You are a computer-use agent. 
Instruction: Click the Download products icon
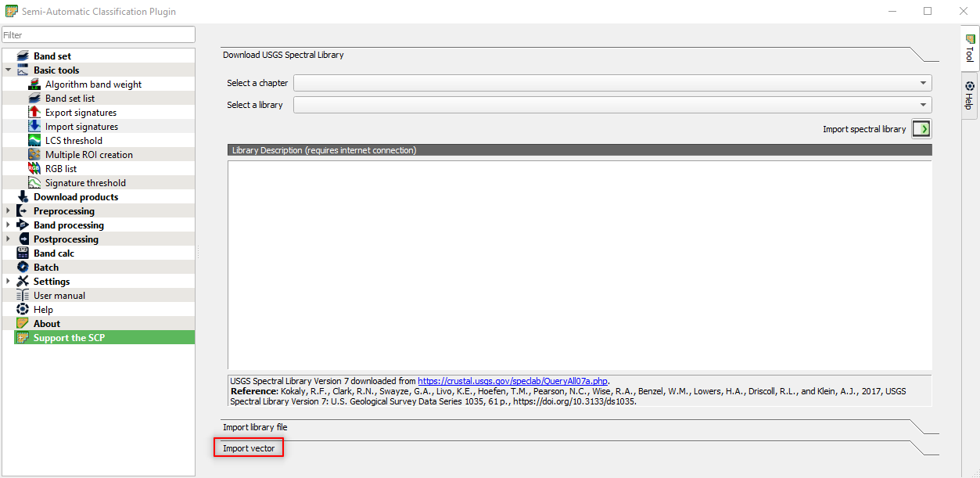pyautogui.click(x=23, y=197)
